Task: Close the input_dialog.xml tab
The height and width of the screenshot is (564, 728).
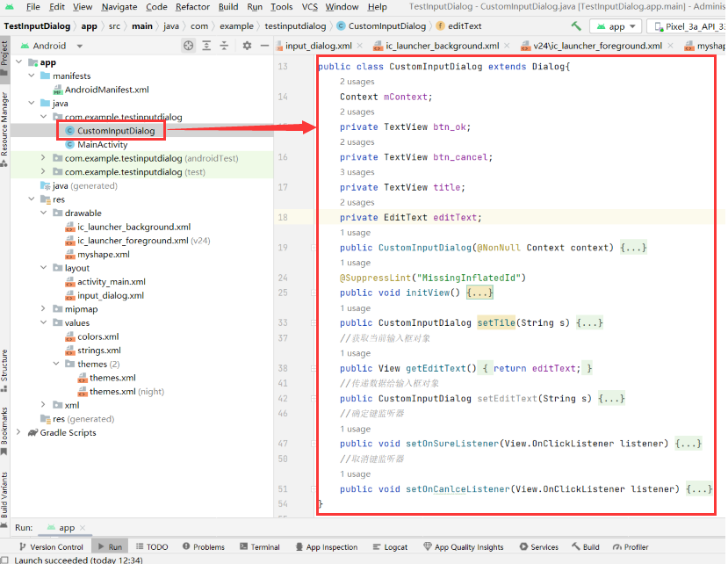Action: (360, 46)
